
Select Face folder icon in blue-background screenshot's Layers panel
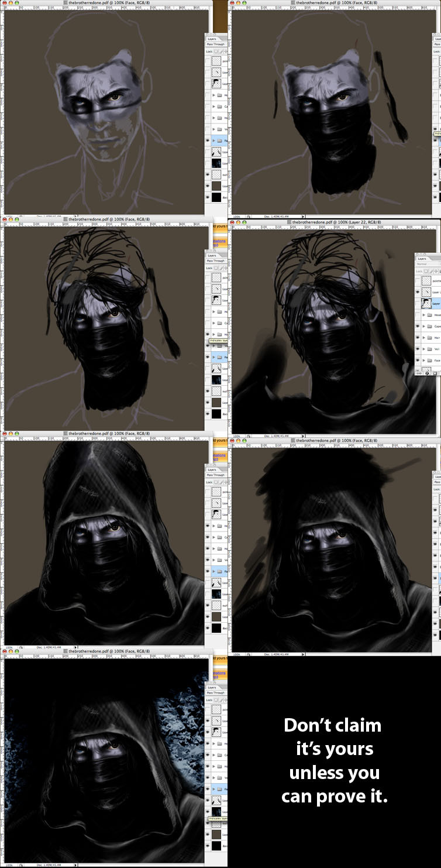(219, 789)
